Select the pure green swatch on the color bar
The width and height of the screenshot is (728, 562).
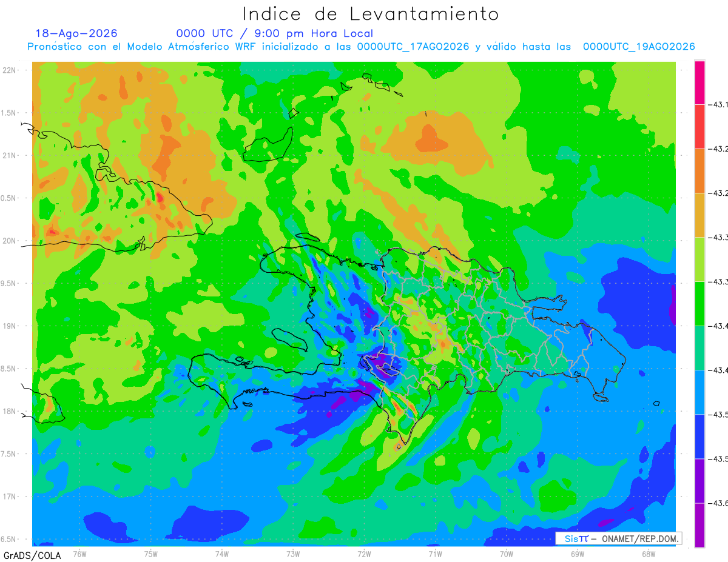[699, 304]
